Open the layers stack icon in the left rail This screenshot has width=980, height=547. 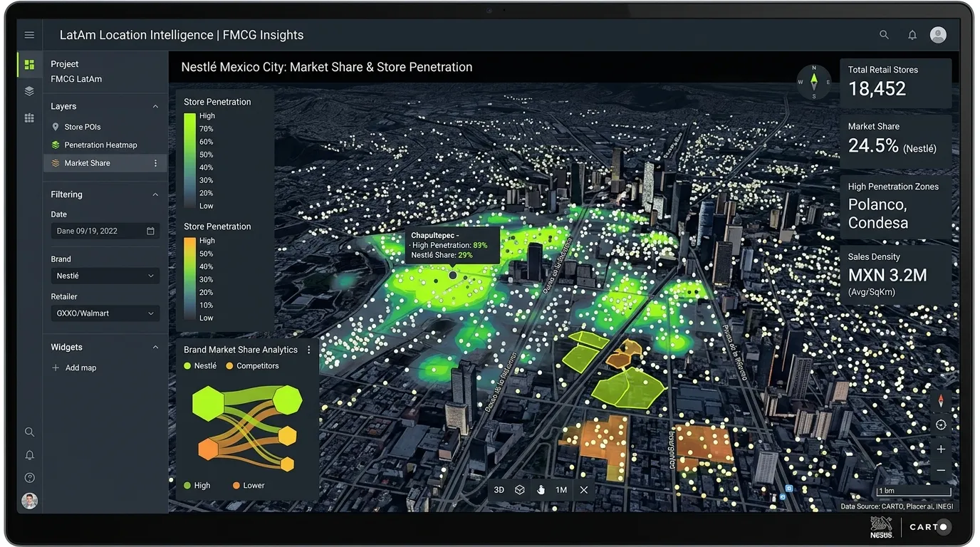[x=29, y=91]
